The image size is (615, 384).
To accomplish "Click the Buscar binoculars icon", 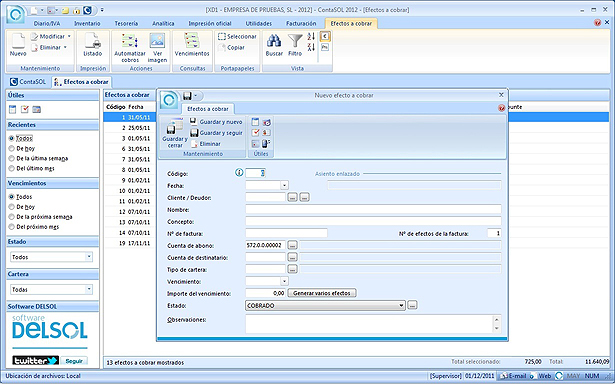I will click(274, 41).
